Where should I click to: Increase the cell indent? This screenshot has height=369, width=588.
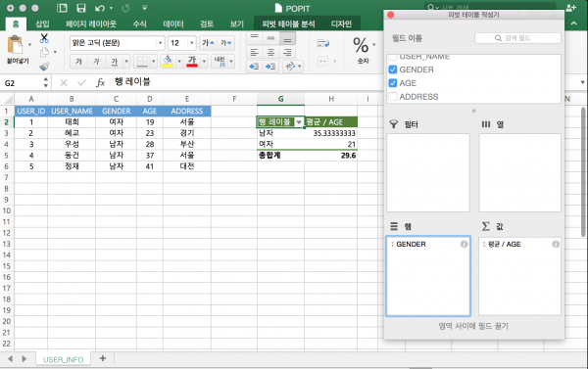click(270, 67)
